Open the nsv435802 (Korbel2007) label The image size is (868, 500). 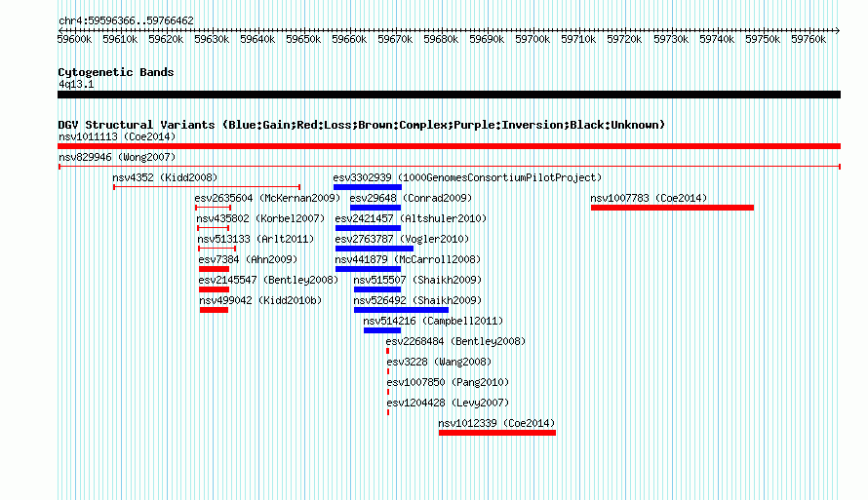tap(260, 218)
